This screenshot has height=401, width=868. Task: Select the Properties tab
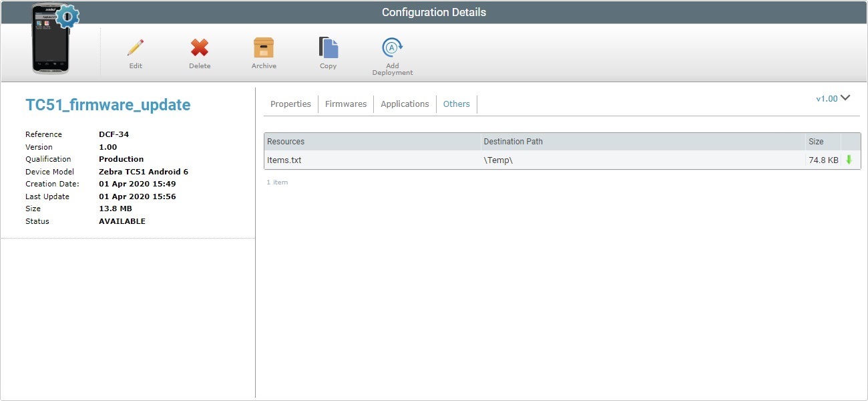[290, 104]
